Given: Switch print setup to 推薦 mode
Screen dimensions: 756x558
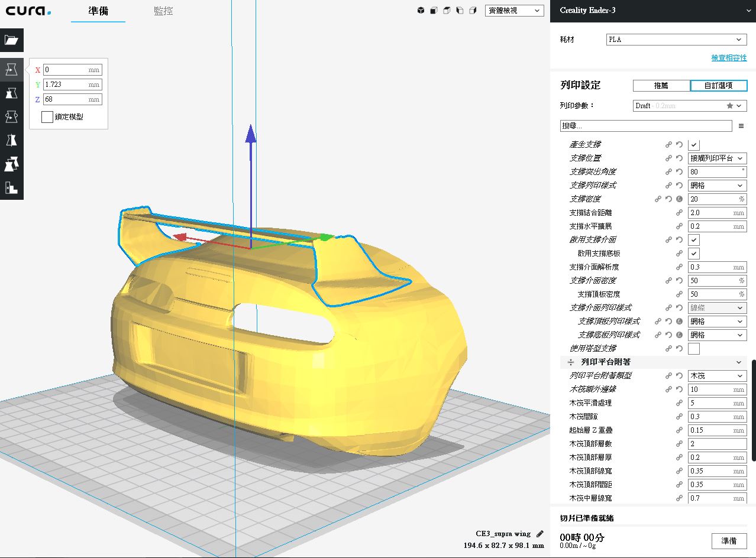Looking at the screenshot, I should pyautogui.click(x=661, y=86).
